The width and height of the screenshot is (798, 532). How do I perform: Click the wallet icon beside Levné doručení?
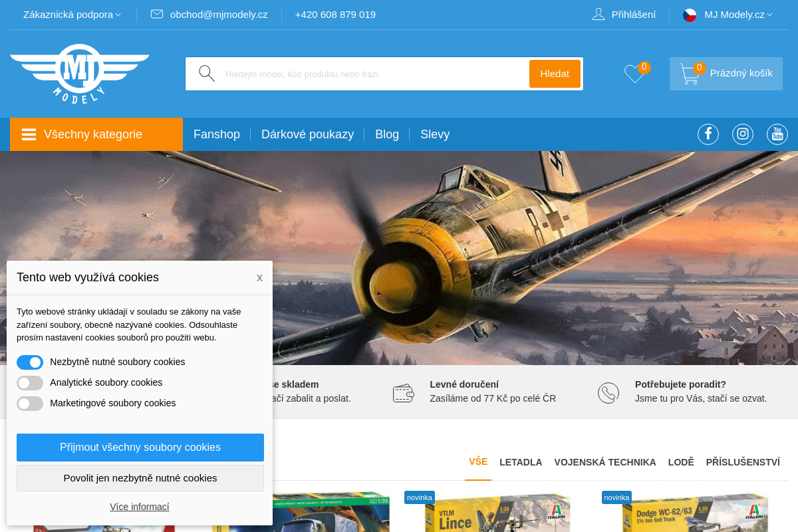pos(404,393)
